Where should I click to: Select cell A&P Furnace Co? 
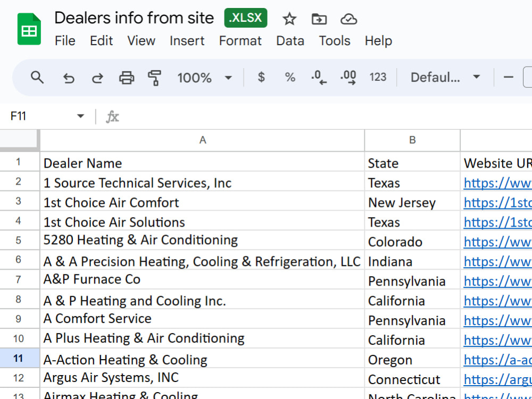[x=203, y=280]
